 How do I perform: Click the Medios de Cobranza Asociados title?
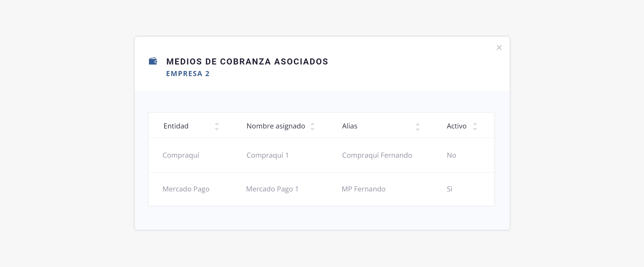coord(247,61)
